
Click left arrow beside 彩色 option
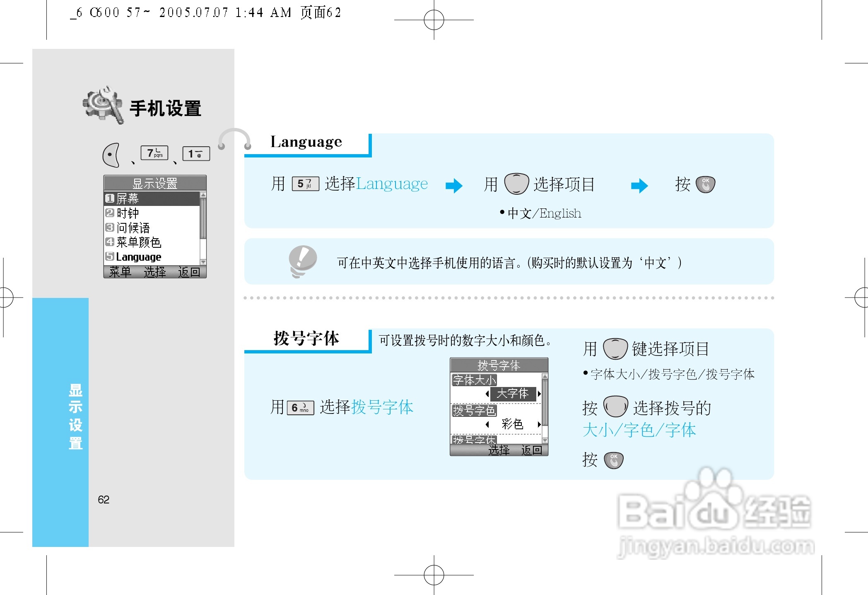point(487,424)
